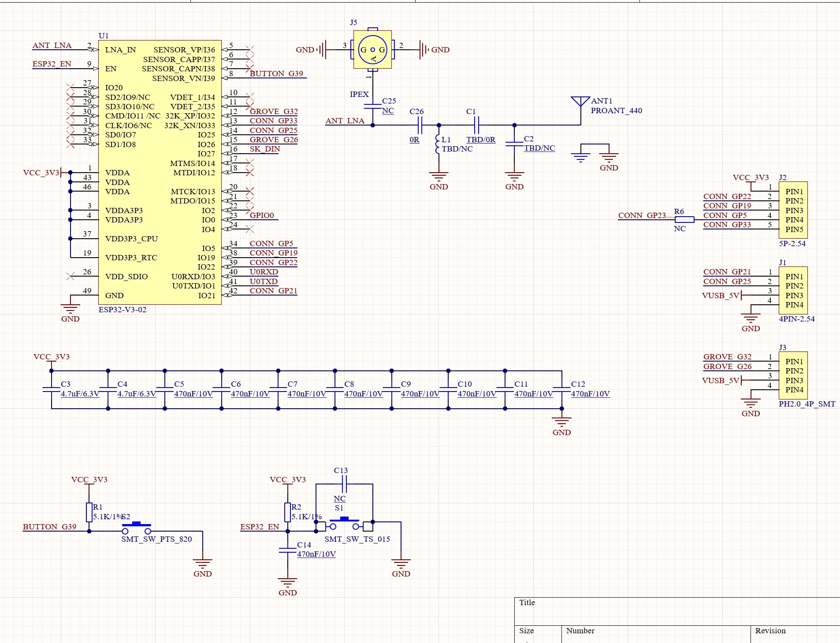Click the GPIO0 net label
This screenshot has height=643, width=840.
pos(262,215)
